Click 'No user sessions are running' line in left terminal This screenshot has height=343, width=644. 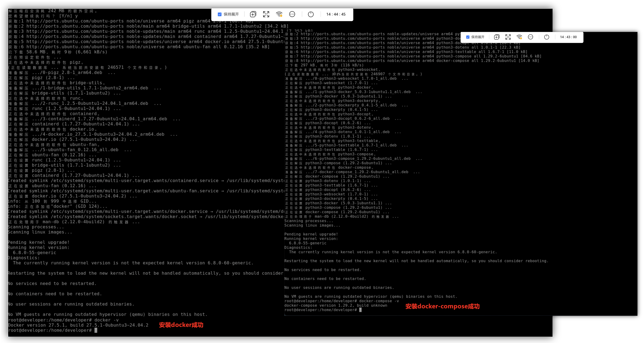(71, 304)
